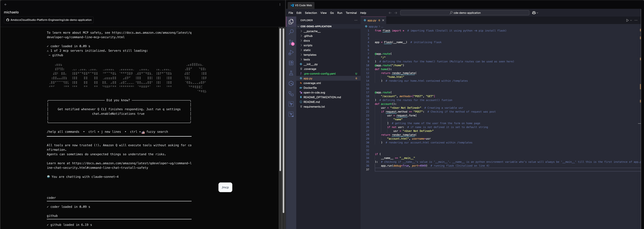
Task: Open the Help menu
Action: (x=363, y=13)
